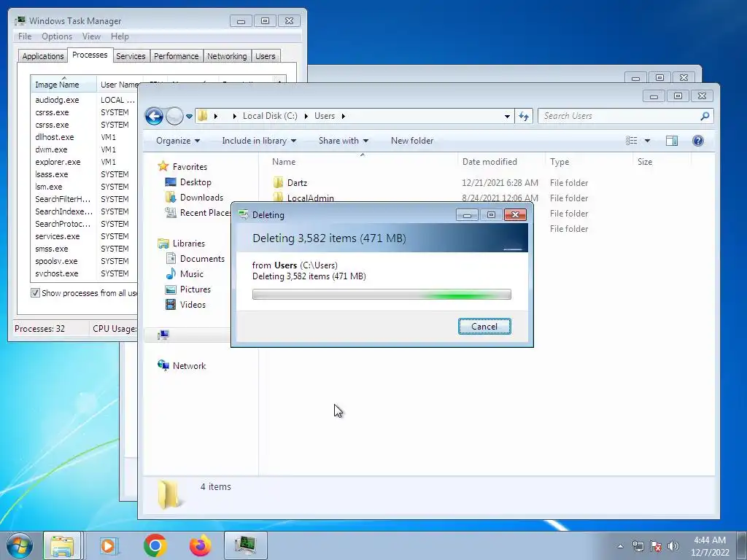This screenshot has height=560, width=747.
Task: Switch to the Networking tab
Action: pos(227,56)
